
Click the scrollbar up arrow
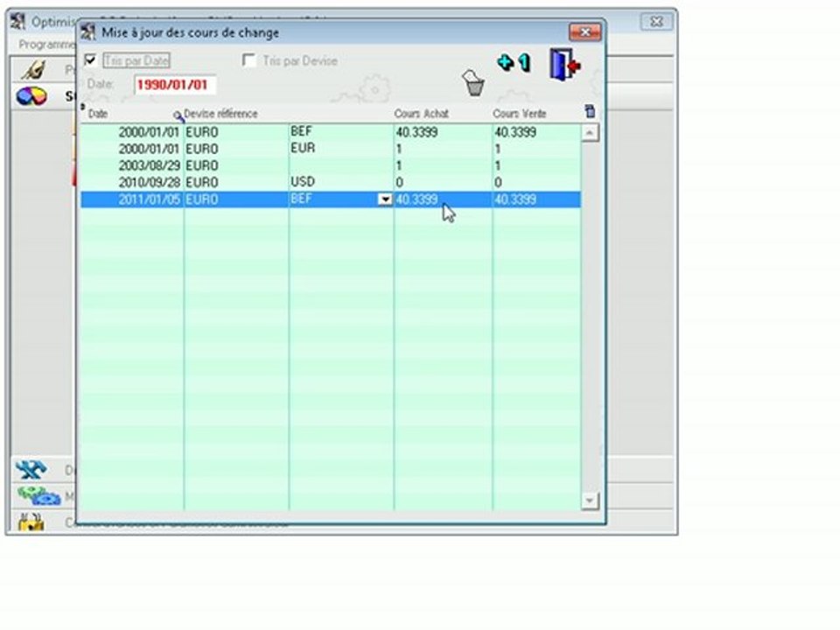pos(589,132)
